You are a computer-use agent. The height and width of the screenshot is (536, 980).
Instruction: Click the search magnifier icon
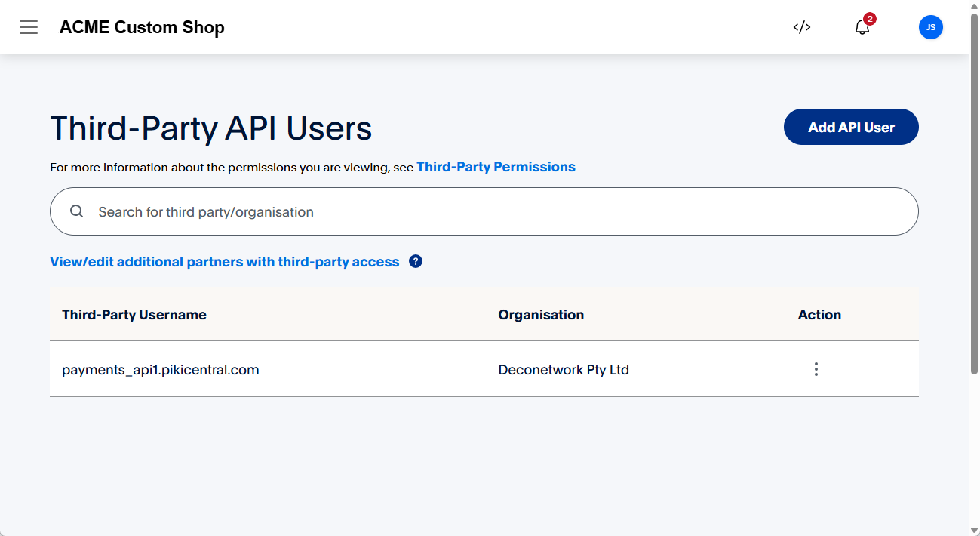(76, 211)
